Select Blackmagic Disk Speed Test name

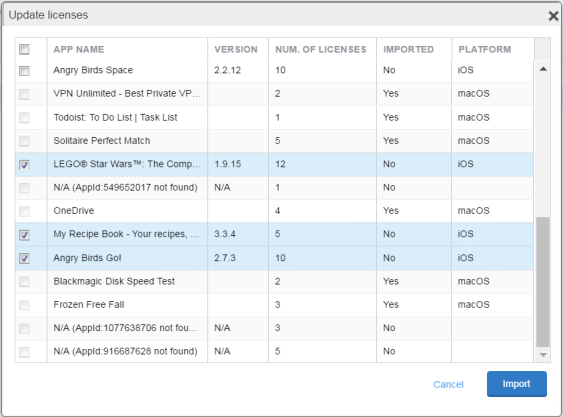[114, 281]
